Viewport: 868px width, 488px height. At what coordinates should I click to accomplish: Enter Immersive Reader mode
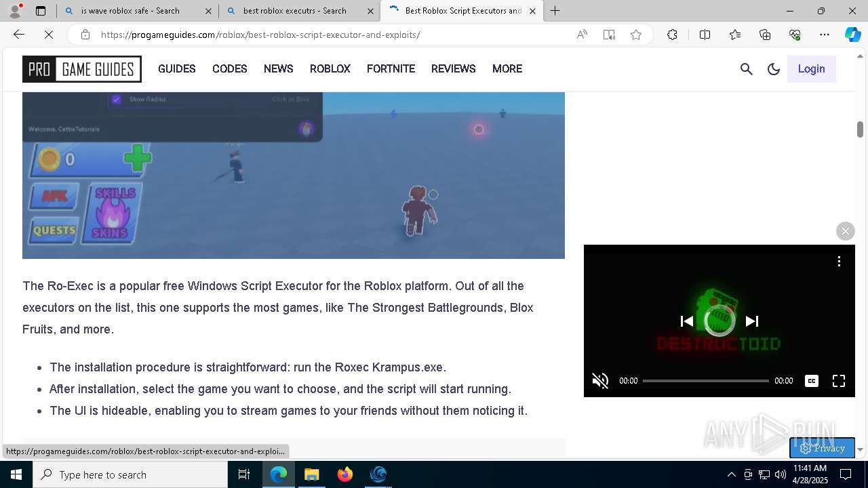(x=609, y=35)
